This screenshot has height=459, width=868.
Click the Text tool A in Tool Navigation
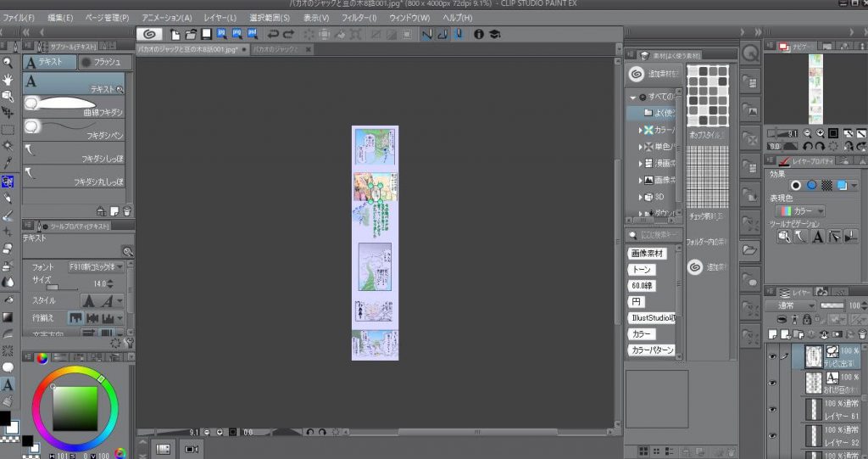tap(818, 237)
